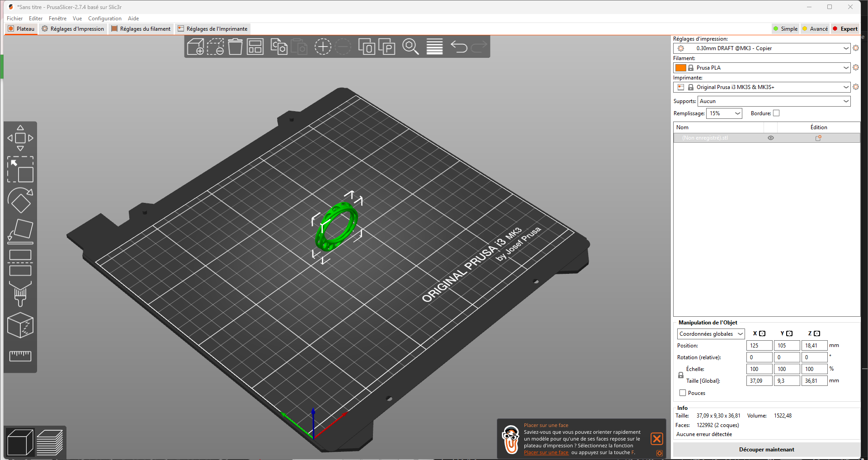This screenshot has width=868, height=460.
Task: Click the Plateau tab
Action: [21, 28]
